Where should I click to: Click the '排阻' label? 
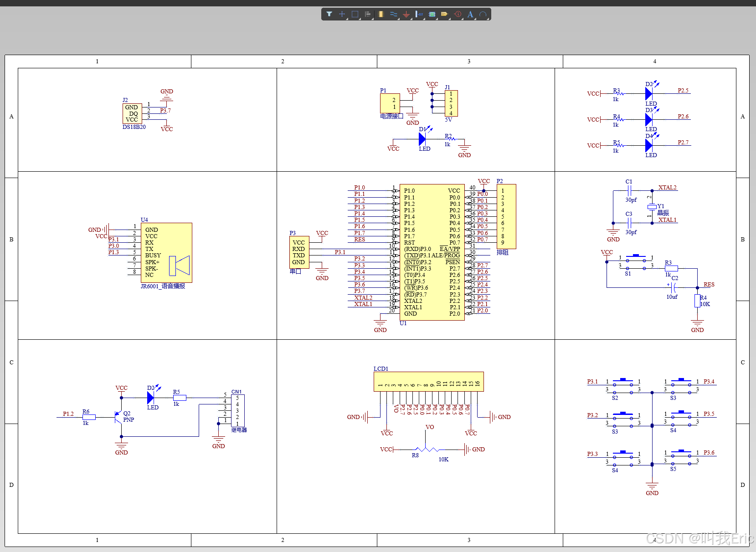pyautogui.click(x=502, y=252)
